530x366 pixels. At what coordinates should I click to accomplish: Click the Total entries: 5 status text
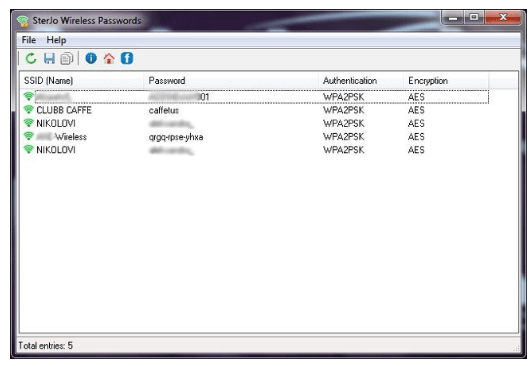(x=46, y=346)
